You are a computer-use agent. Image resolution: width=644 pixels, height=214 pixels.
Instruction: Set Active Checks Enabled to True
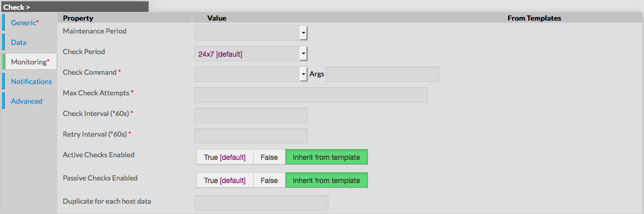tap(225, 157)
